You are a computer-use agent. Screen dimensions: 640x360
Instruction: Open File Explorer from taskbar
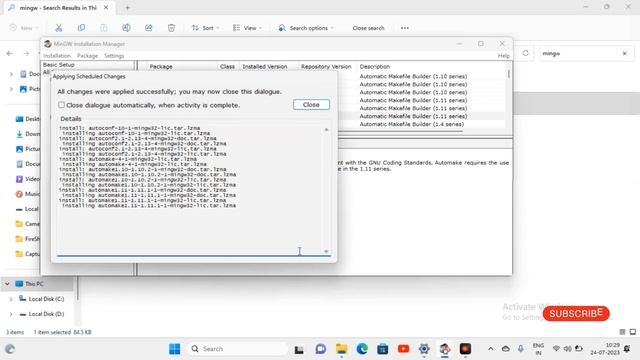pos(341,349)
